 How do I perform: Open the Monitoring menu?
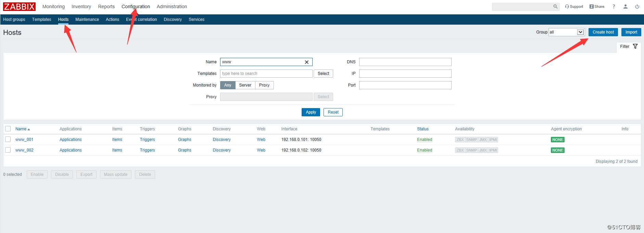[53, 7]
